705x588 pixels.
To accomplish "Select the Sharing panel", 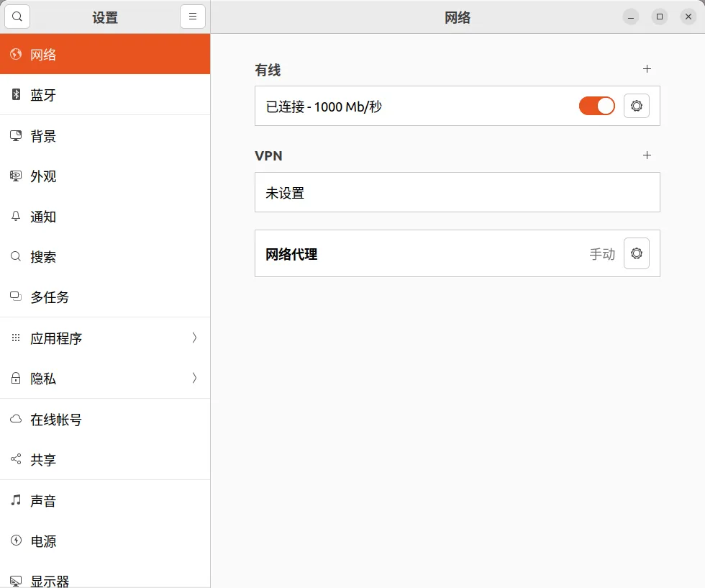I will (x=43, y=460).
